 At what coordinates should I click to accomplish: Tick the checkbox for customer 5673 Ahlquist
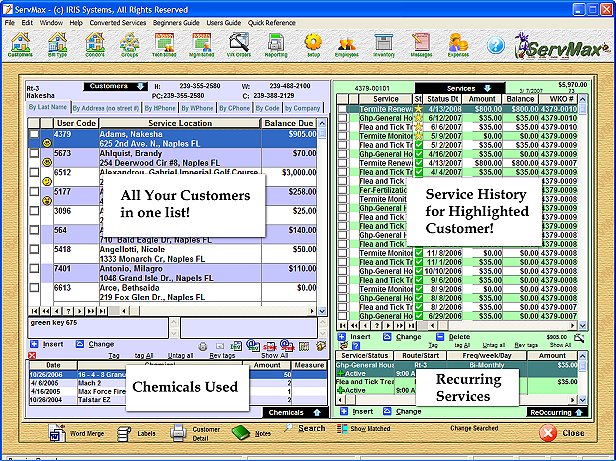point(34,153)
